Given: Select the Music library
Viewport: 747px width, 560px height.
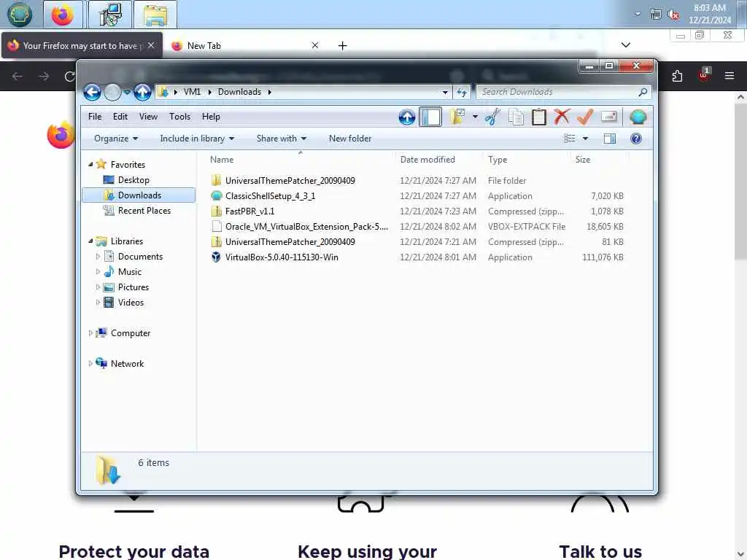Looking at the screenshot, I should [130, 271].
